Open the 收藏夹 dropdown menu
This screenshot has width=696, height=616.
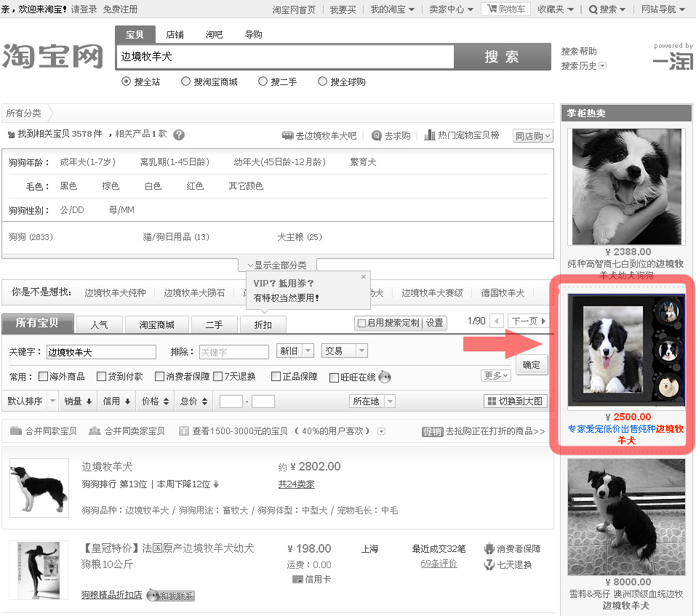click(556, 9)
